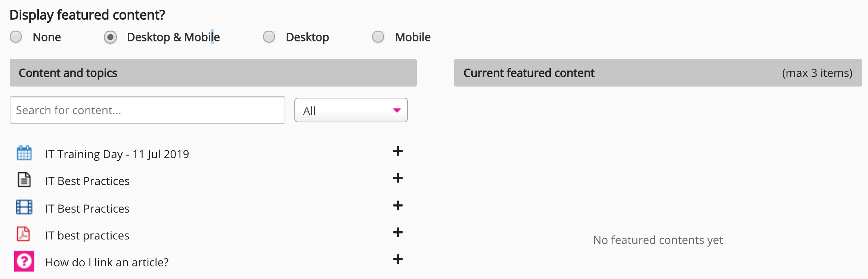Open the All content type dropdown

[x=350, y=110]
